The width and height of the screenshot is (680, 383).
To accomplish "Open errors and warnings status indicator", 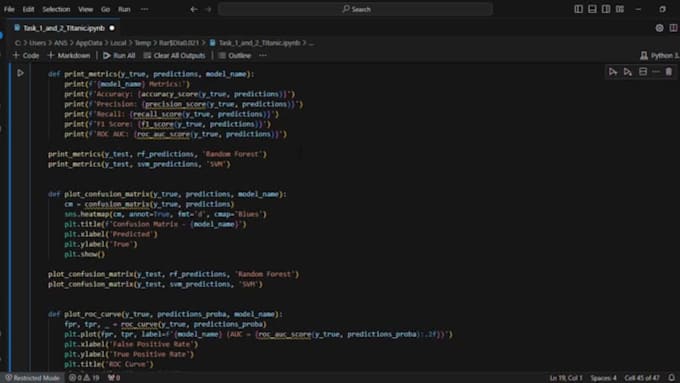I will tap(84, 378).
